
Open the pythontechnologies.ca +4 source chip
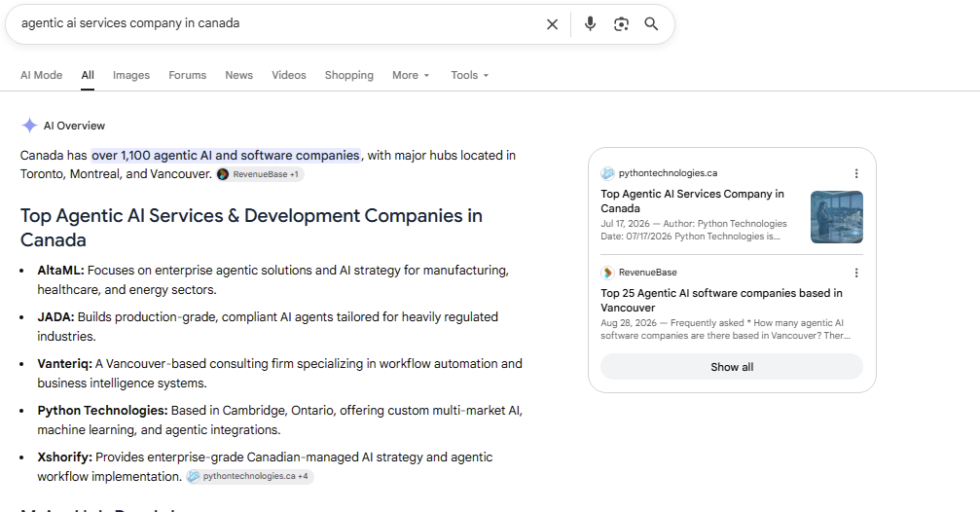[x=250, y=476]
